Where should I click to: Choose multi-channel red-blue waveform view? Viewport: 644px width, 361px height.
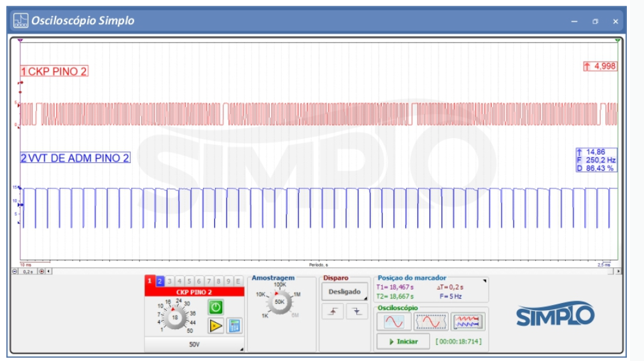(467, 322)
